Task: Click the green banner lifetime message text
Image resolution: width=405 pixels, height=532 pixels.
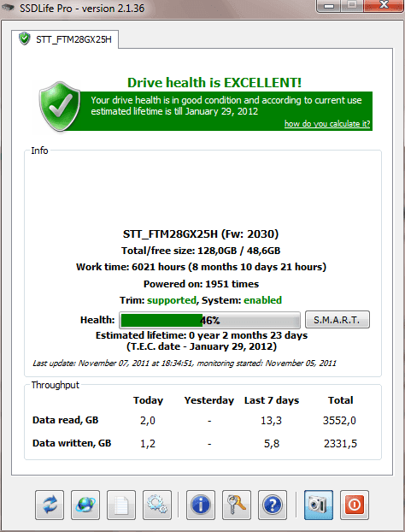Action: point(226,106)
